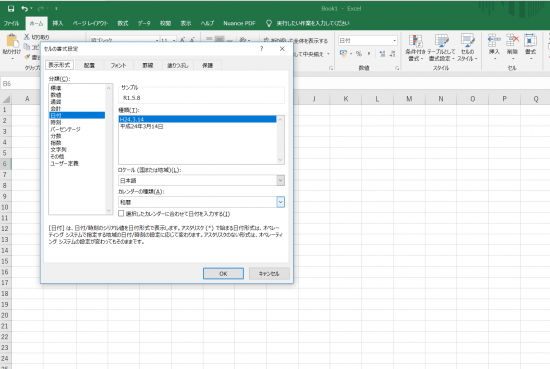This screenshot has width=550, height=369.
Task: Click the キャンセル (Cancel) button
Action: [269, 274]
